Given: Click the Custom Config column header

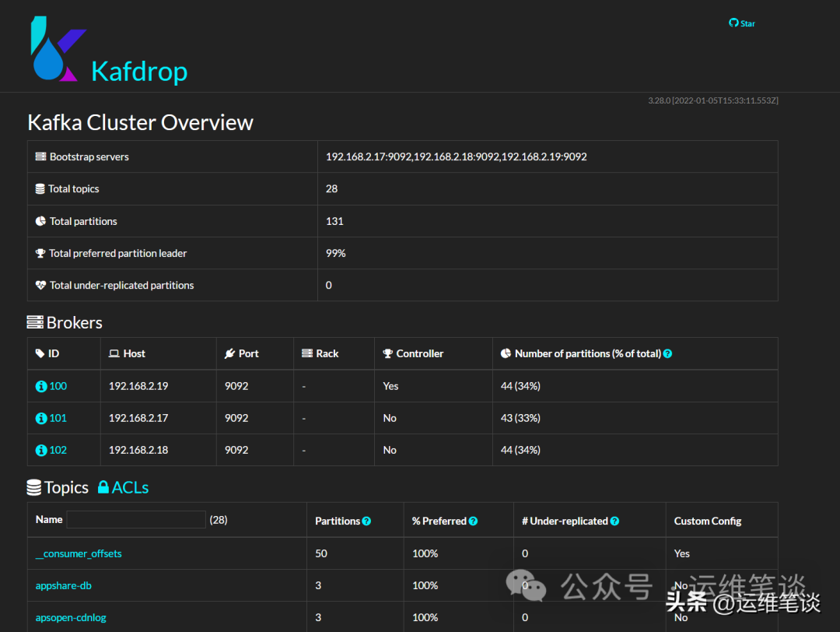Looking at the screenshot, I should (x=708, y=520).
